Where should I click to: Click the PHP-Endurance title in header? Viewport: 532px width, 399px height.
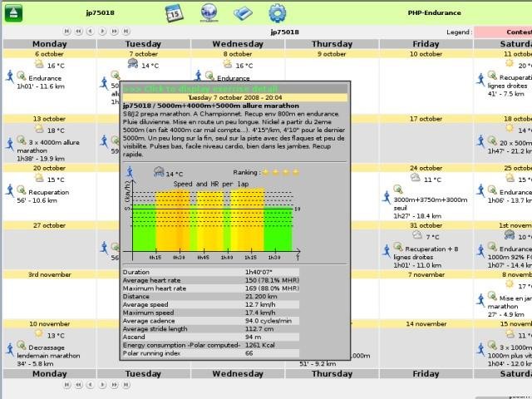pos(434,13)
